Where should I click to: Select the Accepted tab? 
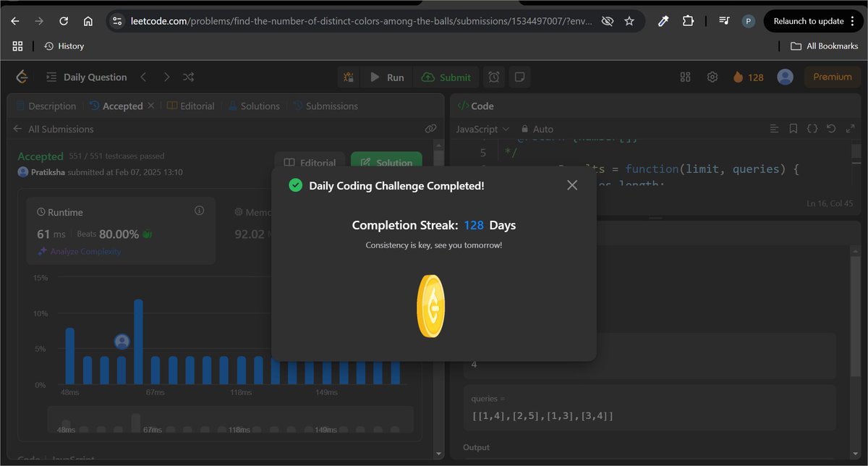pos(116,106)
